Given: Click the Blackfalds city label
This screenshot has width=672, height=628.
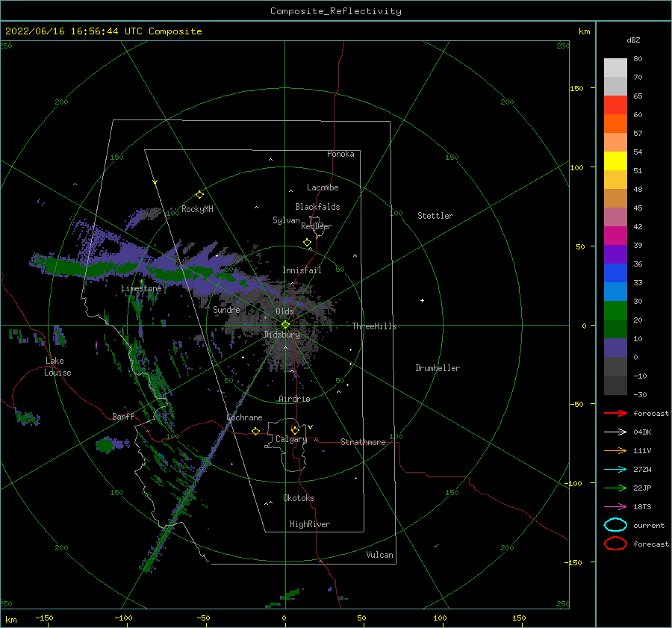Looking at the screenshot, I should point(317,207).
